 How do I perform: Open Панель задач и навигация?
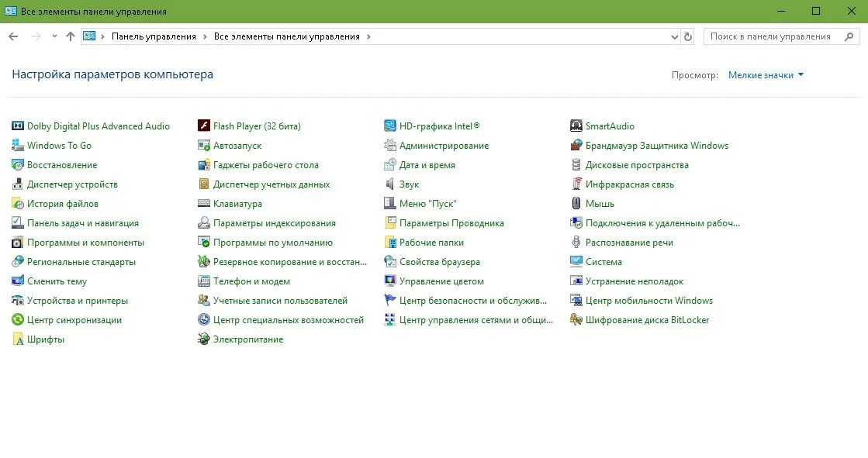[x=83, y=223]
